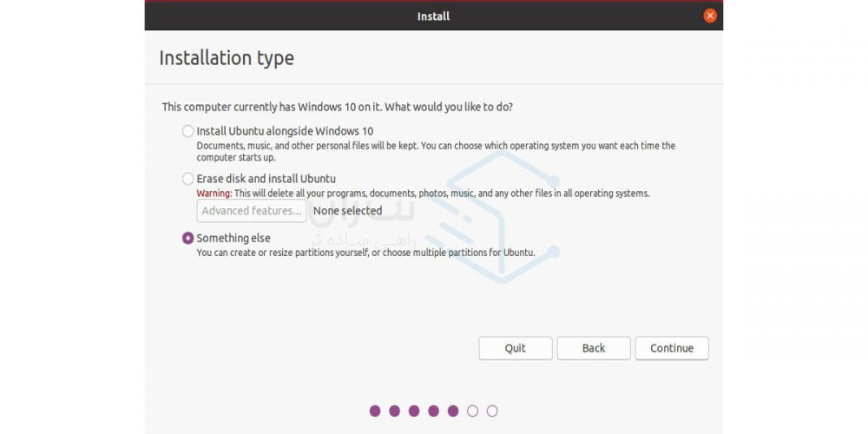This screenshot has width=868, height=434.
Task: Click the Installation type heading
Action: click(x=227, y=58)
